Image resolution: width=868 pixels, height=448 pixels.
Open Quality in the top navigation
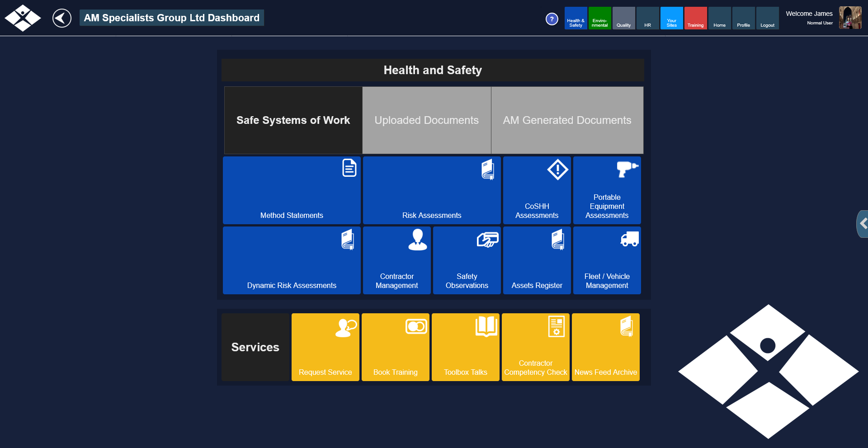[x=624, y=18]
